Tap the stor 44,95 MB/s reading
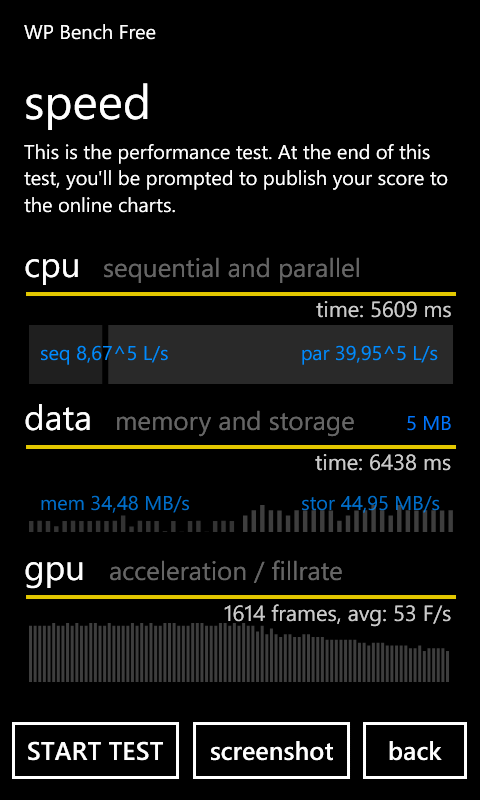 click(x=370, y=504)
